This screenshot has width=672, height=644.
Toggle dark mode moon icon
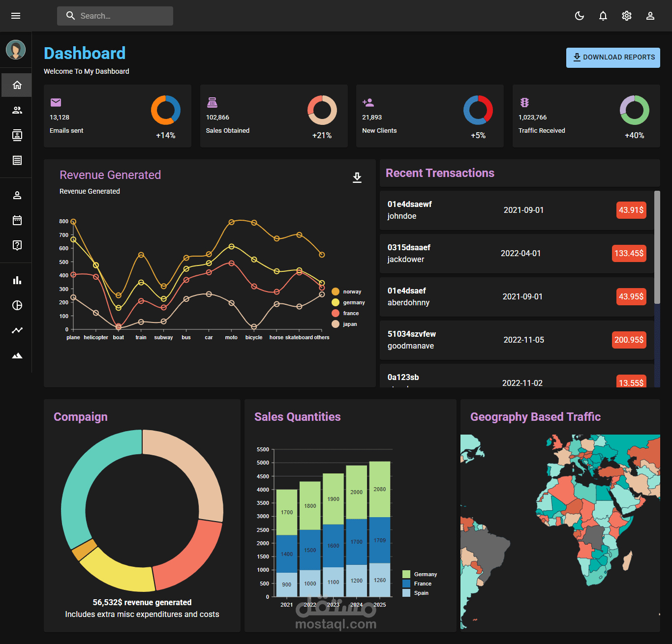(580, 16)
